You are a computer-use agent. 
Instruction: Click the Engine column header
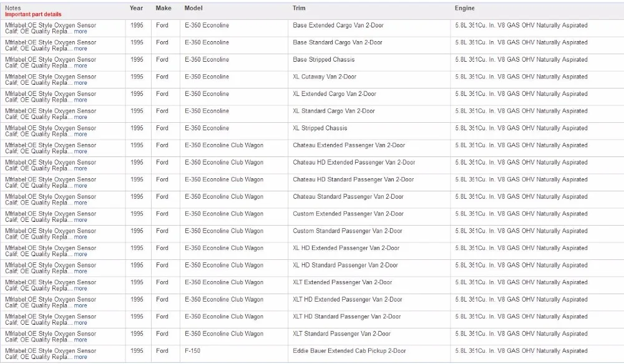464,8
